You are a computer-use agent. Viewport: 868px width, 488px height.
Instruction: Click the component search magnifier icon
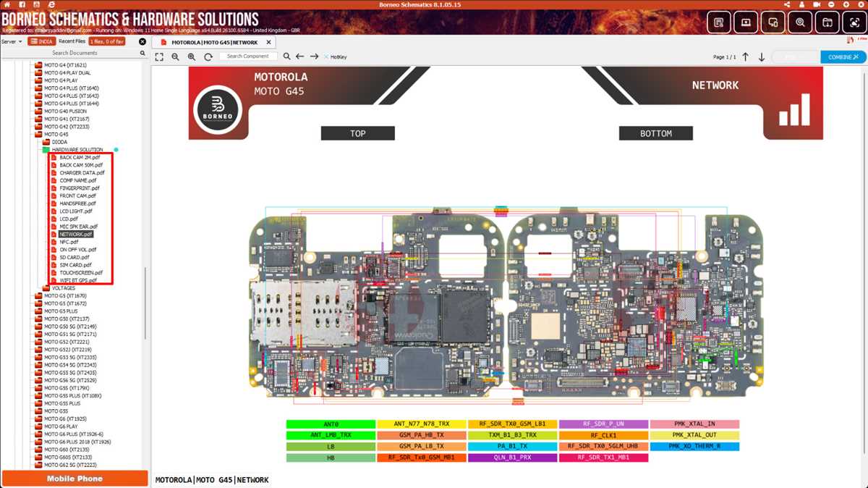click(x=286, y=56)
